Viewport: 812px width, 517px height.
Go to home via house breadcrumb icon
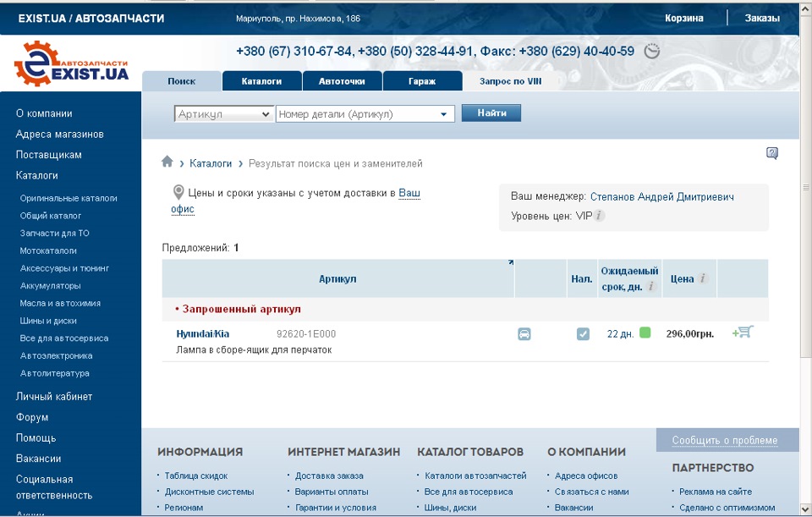pos(167,162)
